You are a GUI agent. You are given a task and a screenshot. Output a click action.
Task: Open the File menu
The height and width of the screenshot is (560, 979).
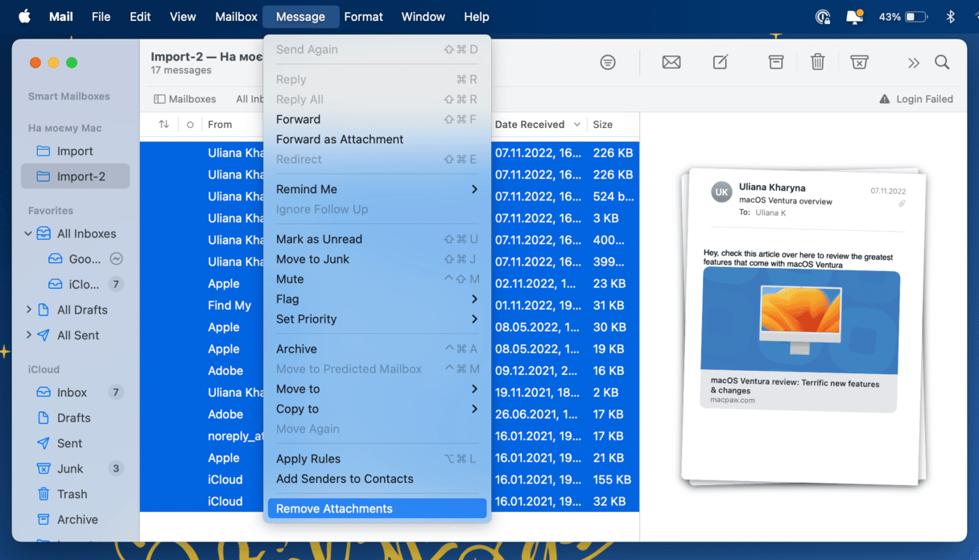click(x=101, y=17)
